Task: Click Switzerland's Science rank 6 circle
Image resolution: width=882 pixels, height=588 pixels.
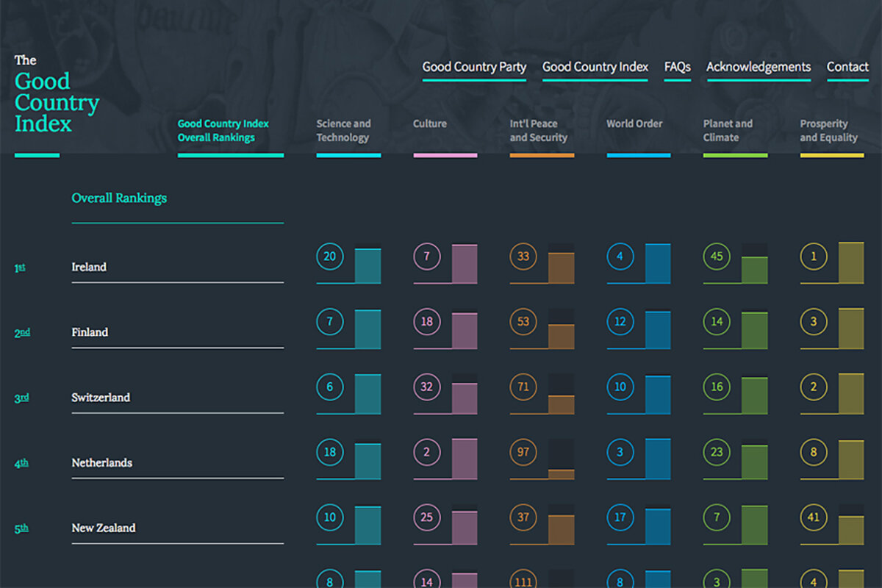Action: (x=330, y=387)
